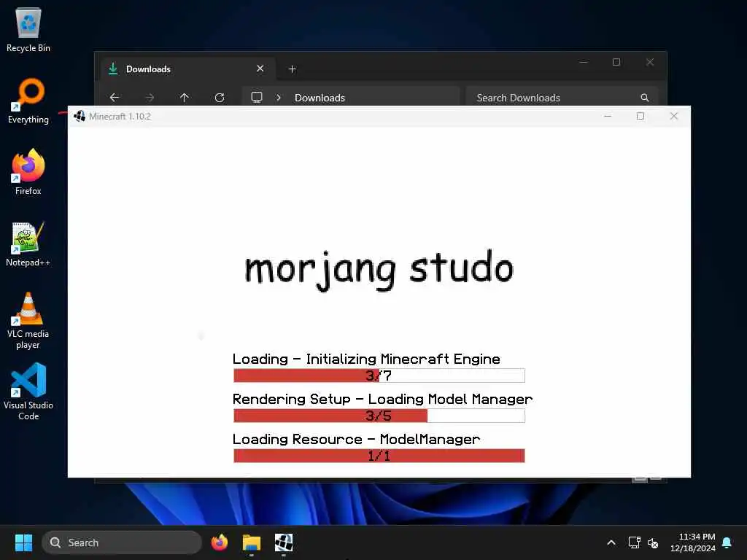Open the Recycle Bin desktop icon
747x560 pixels.
click(28, 29)
